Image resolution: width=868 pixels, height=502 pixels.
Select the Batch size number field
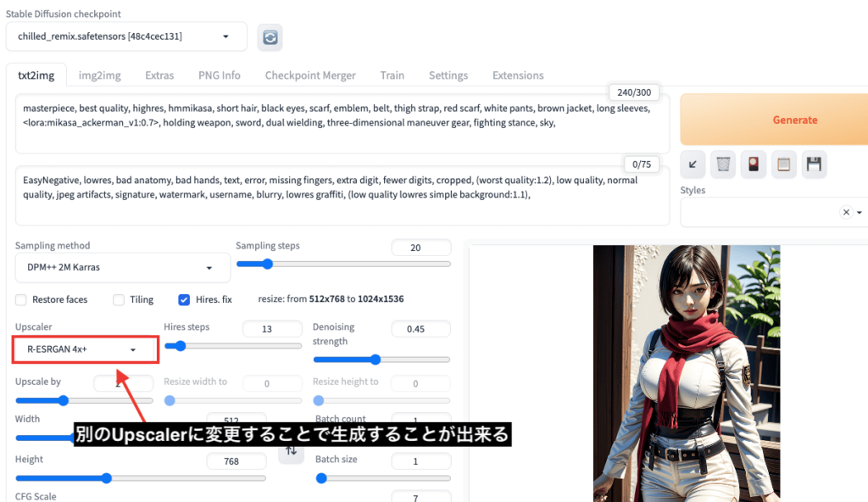[420, 461]
